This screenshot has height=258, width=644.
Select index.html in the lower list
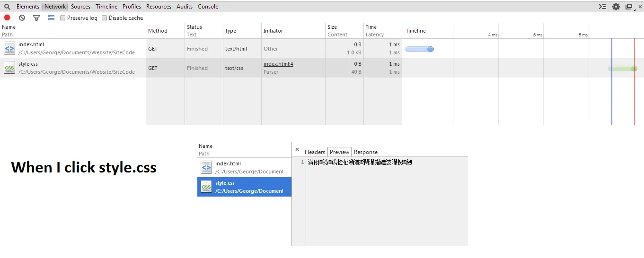(x=244, y=167)
